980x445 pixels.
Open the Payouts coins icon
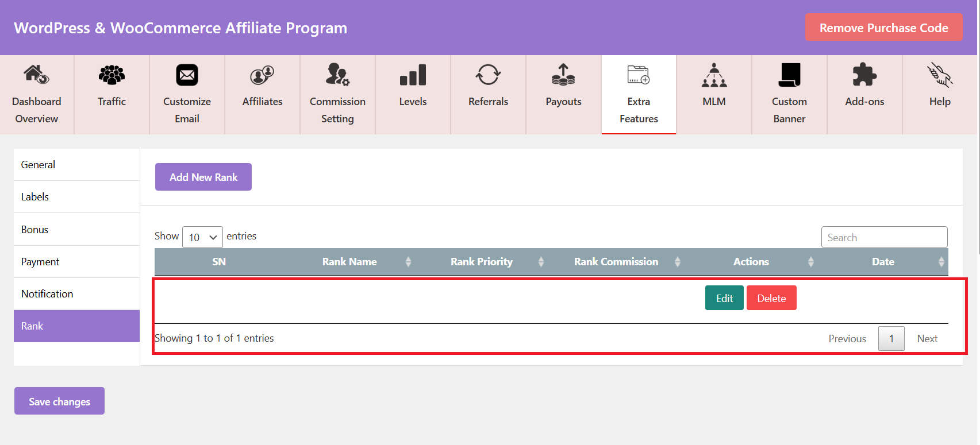[x=563, y=75]
